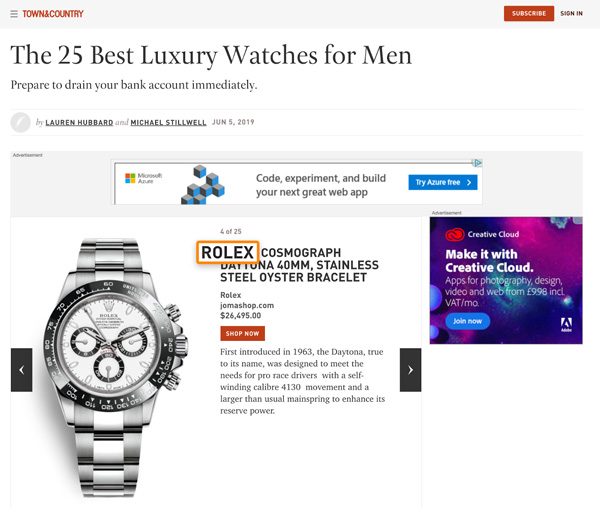
Task: Advance to next slide arrow
Action: point(410,370)
